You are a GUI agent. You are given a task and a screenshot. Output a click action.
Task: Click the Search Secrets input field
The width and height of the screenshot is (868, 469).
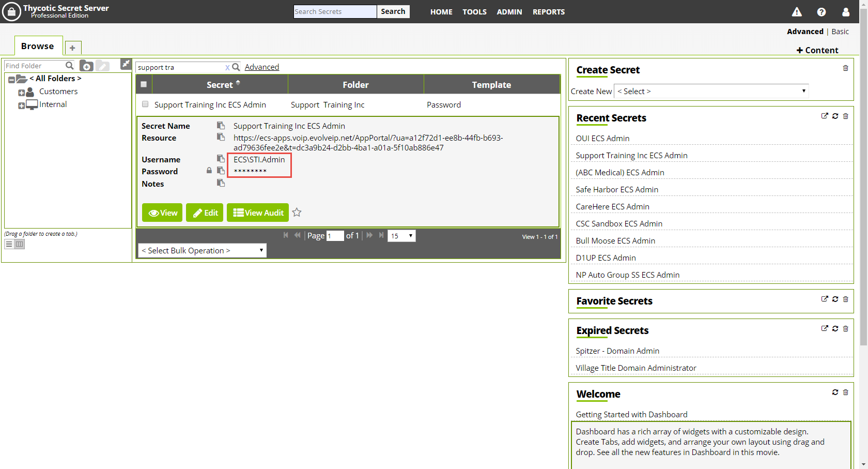point(335,12)
